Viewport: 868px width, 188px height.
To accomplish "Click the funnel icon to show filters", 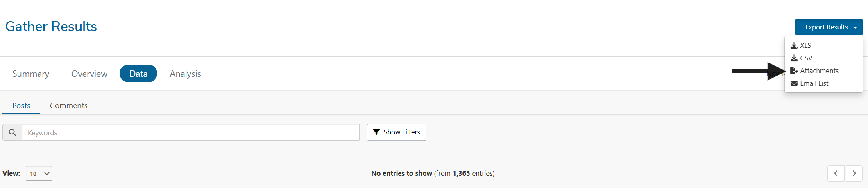I will pos(376,132).
